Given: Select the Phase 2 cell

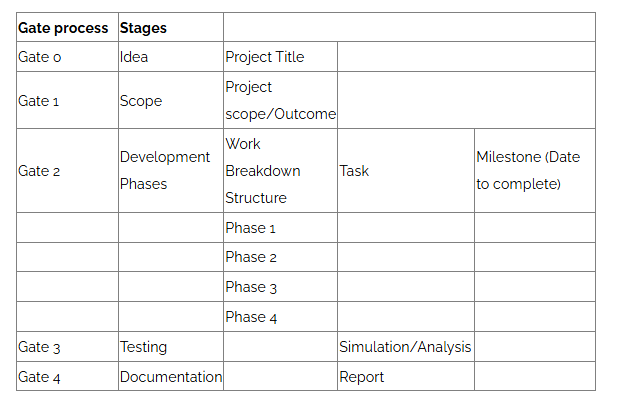Looking at the screenshot, I should (x=280, y=257).
